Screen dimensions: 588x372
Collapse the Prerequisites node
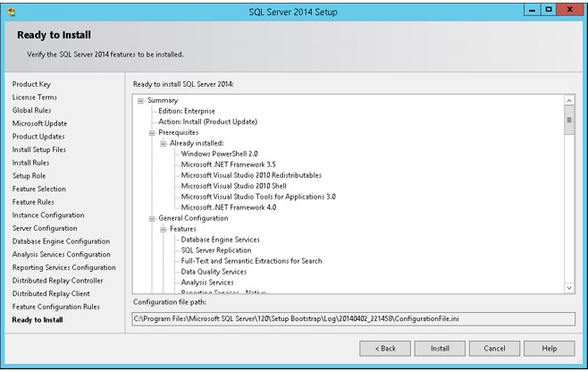152,133
